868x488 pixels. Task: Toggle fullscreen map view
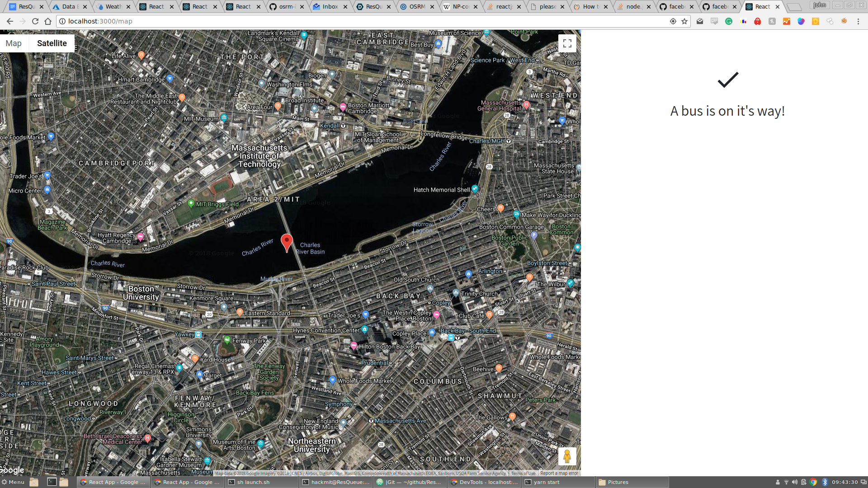click(x=567, y=43)
